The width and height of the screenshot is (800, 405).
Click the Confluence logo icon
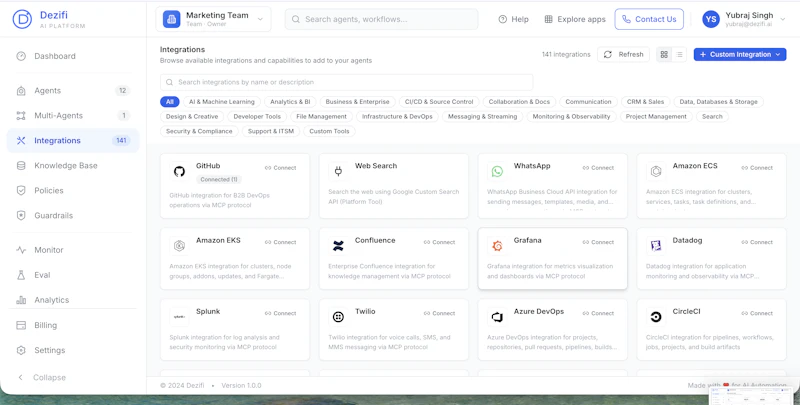click(338, 246)
